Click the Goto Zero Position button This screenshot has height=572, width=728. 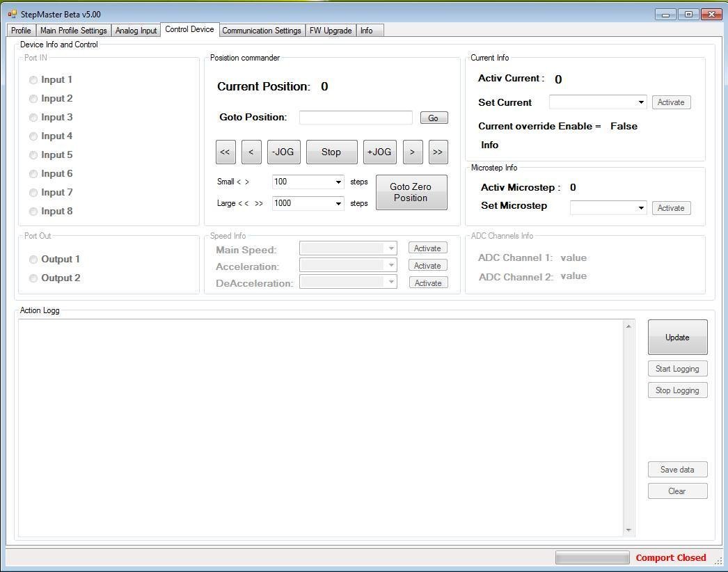(411, 192)
